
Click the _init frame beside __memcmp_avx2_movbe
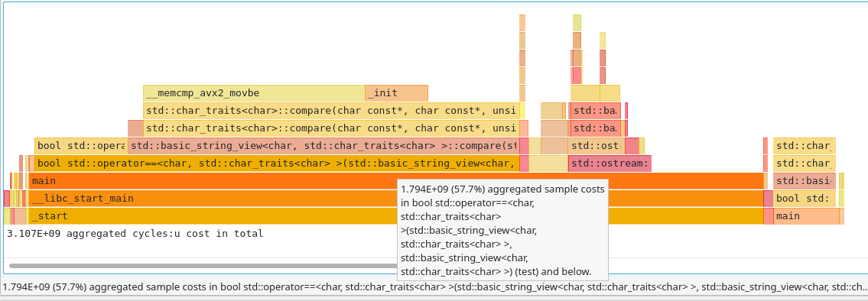[x=396, y=93]
